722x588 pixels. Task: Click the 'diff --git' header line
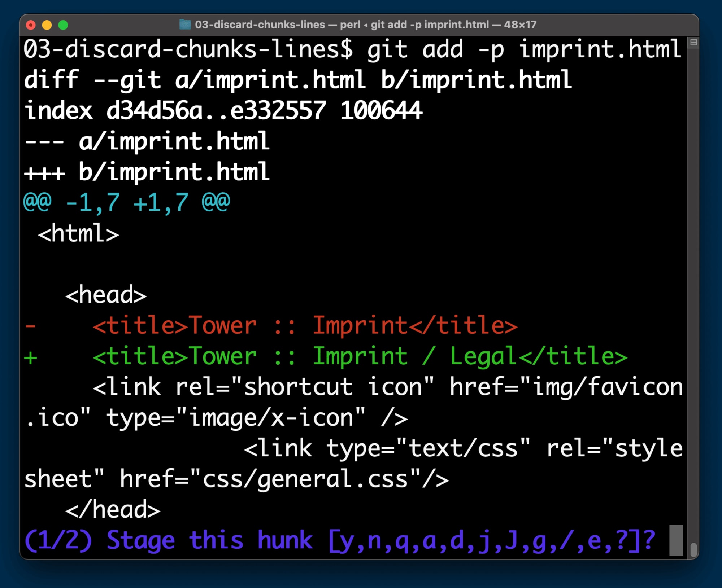298,80
